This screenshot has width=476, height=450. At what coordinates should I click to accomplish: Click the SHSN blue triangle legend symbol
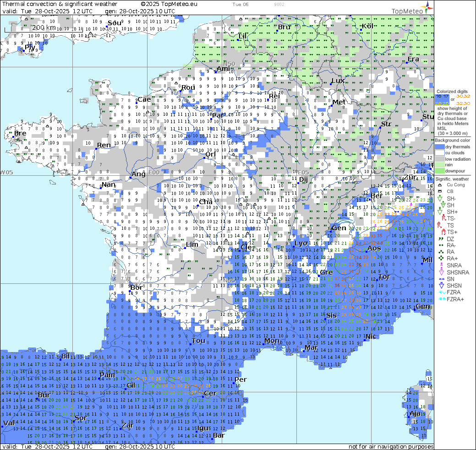[x=439, y=286]
